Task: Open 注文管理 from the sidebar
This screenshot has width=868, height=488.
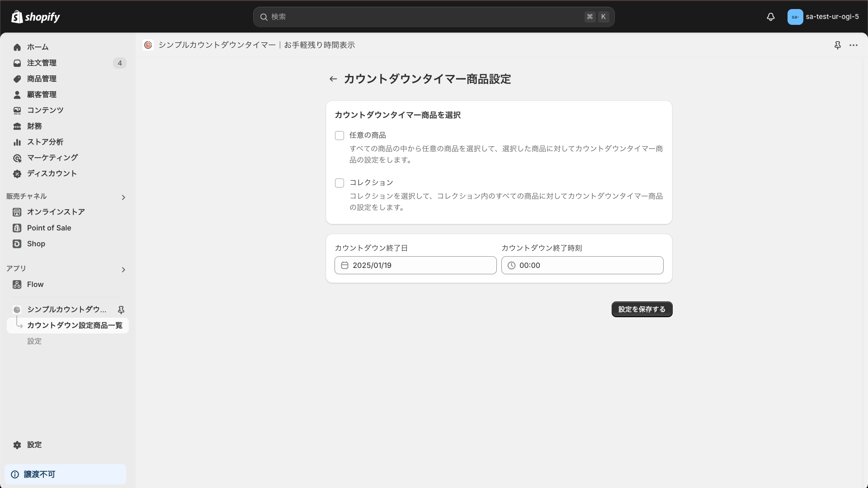Action: pyautogui.click(x=42, y=63)
